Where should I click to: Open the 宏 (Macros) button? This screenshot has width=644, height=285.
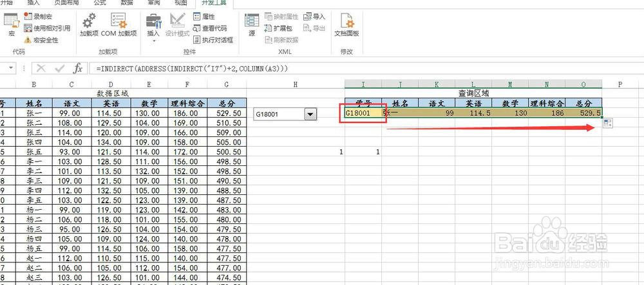click(12, 26)
